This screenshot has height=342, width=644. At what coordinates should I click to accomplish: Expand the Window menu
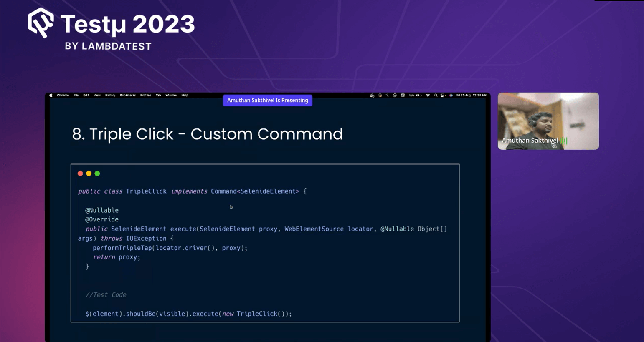pyautogui.click(x=171, y=95)
